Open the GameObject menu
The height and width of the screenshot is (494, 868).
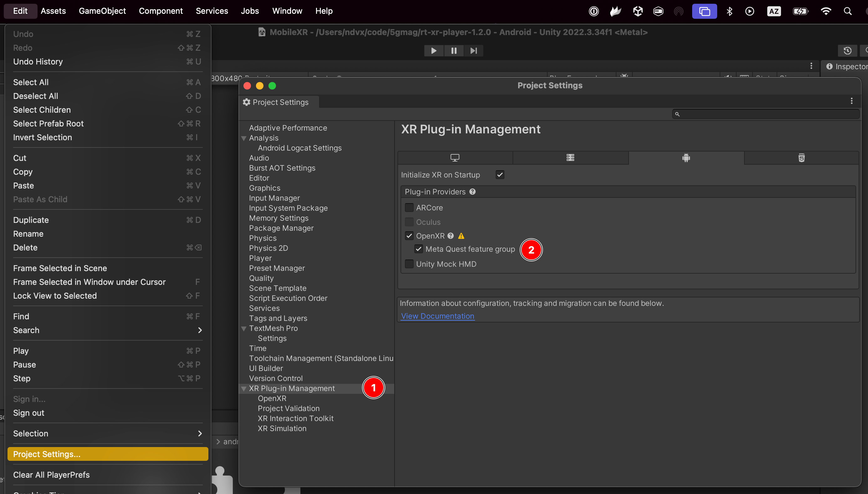(x=102, y=11)
